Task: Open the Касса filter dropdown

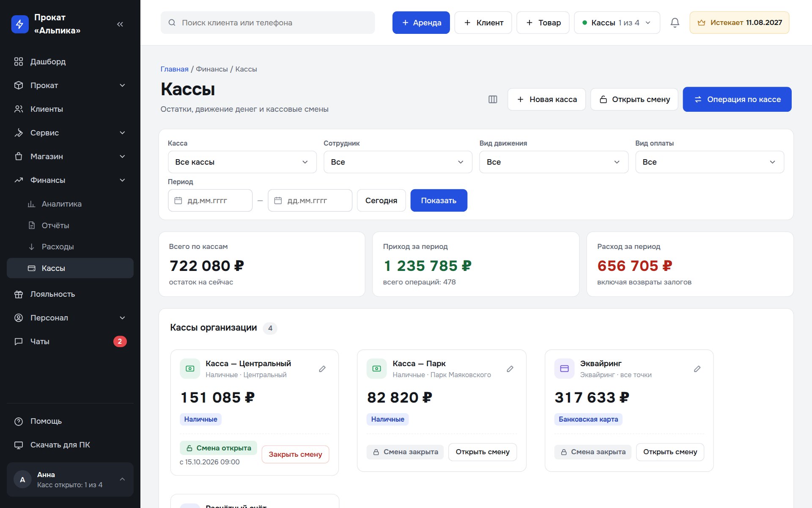Action: (242, 162)
